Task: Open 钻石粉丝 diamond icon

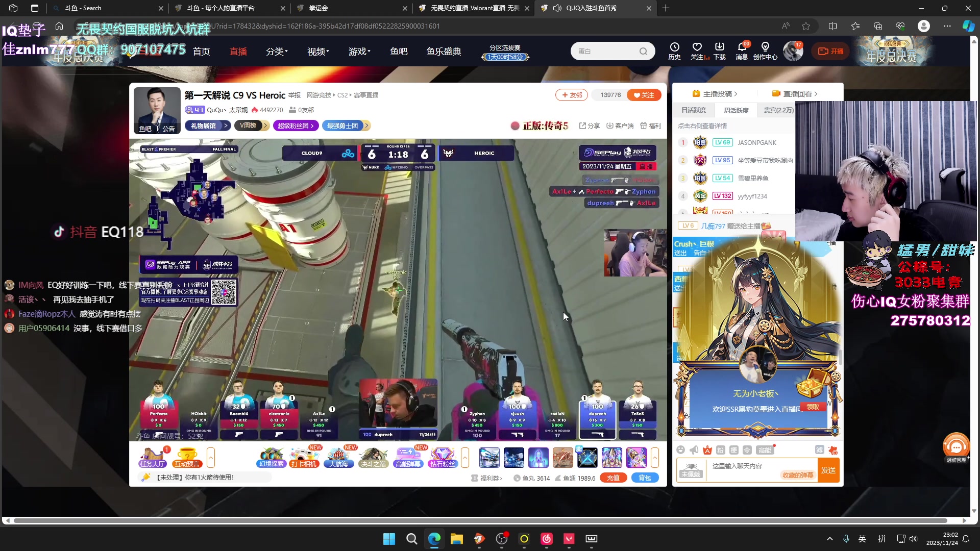Action: click(x=443, y=457)
